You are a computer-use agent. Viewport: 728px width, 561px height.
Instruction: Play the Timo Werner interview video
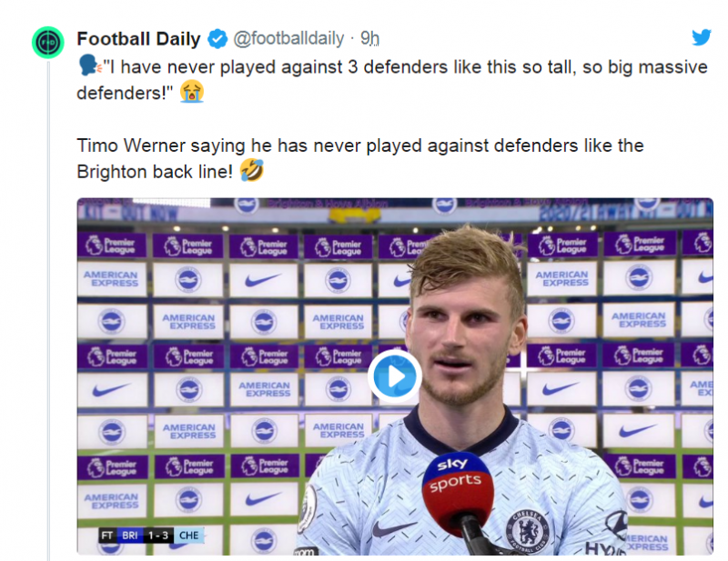[394, 376]
